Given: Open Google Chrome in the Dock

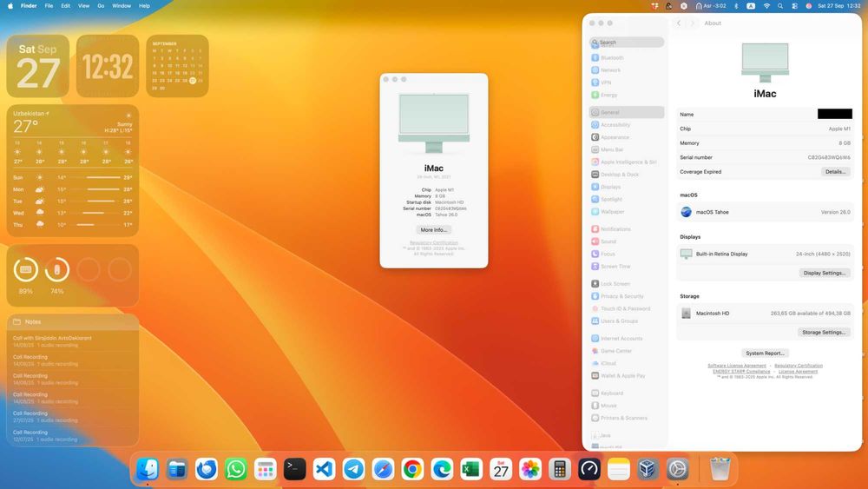Looking at the screenshot, I should (x=412, y=470).
